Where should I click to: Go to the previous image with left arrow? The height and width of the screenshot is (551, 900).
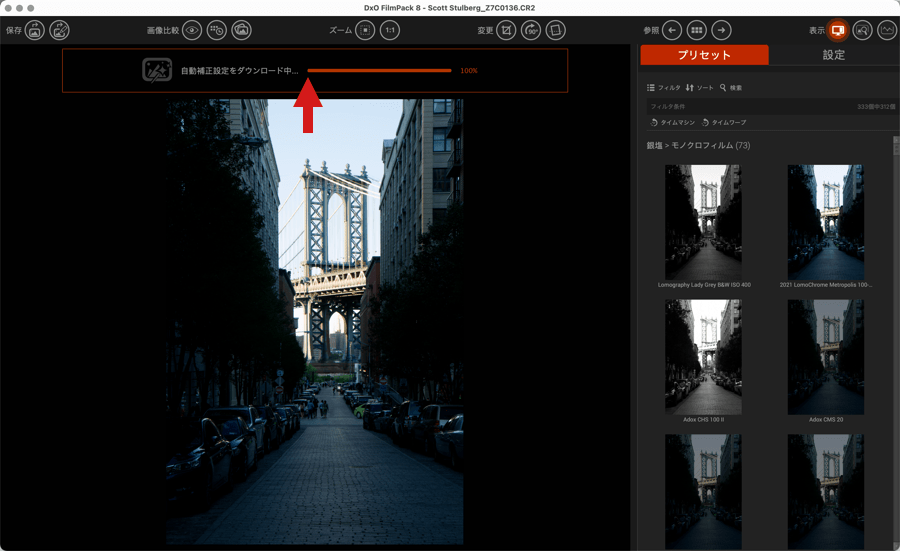pos(673,31)
